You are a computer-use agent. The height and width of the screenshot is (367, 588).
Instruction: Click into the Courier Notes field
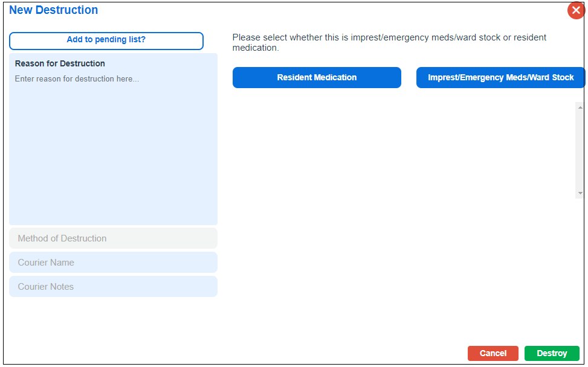pos(113,287)
